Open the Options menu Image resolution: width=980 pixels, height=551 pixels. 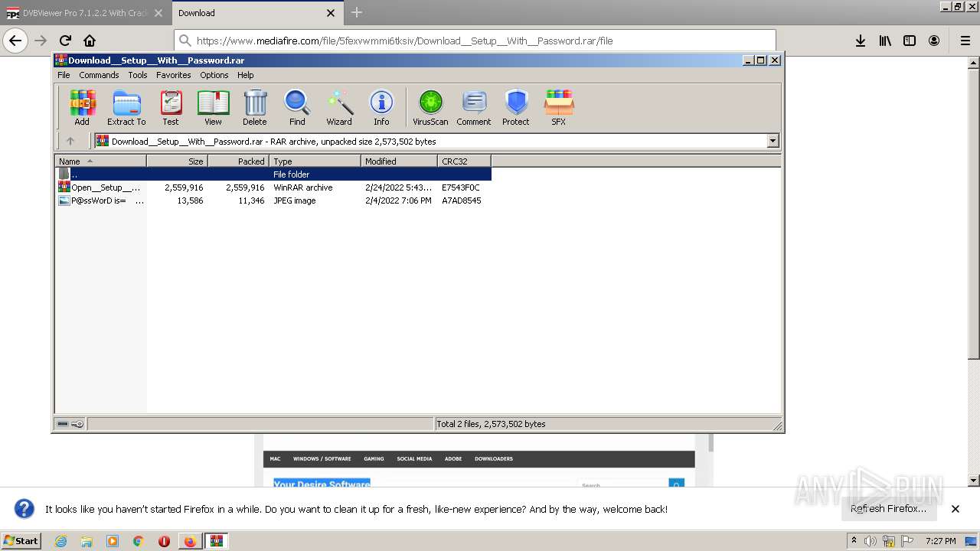coord(214,75)
